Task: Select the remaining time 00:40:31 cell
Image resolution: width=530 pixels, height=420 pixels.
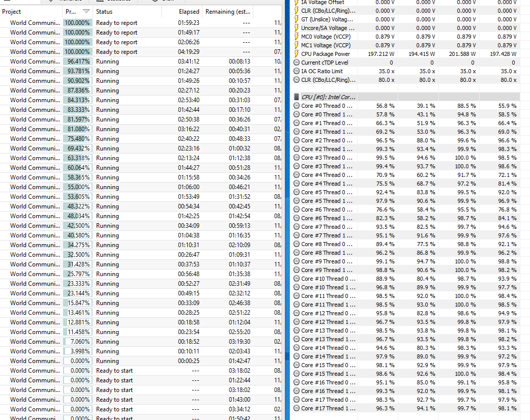Action: click(x=239, y=129)
